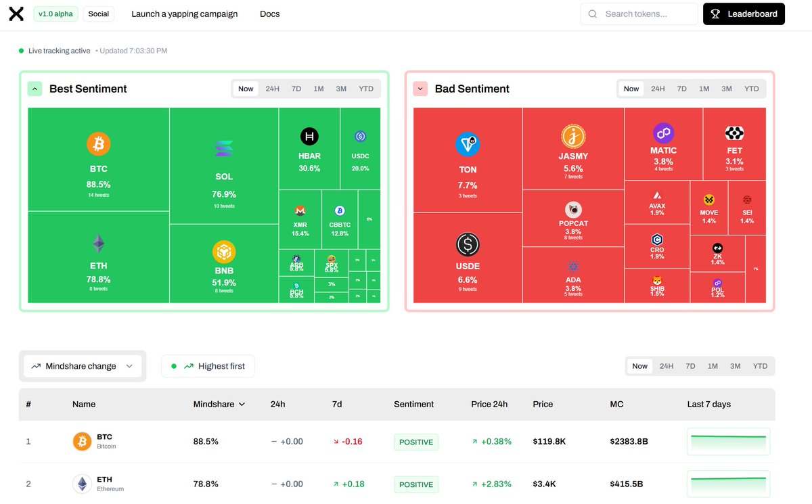The height and width of the screenshot is (504, 812).
Task: Click the ZK icon in heatmap
Action: point(717,248)
